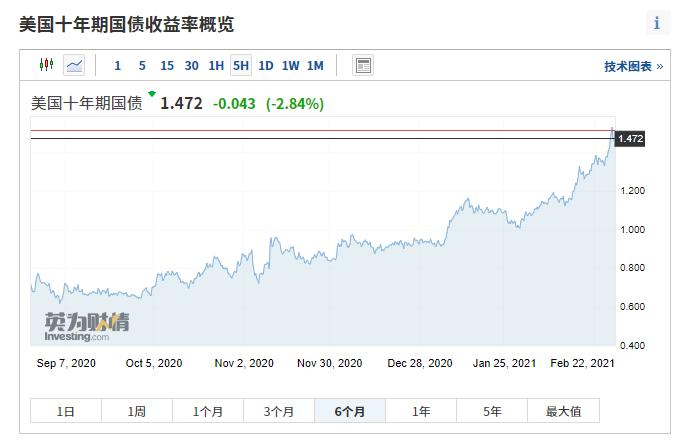Choose the 1H interval
The image size is (679, 444).
coord(216,66)
